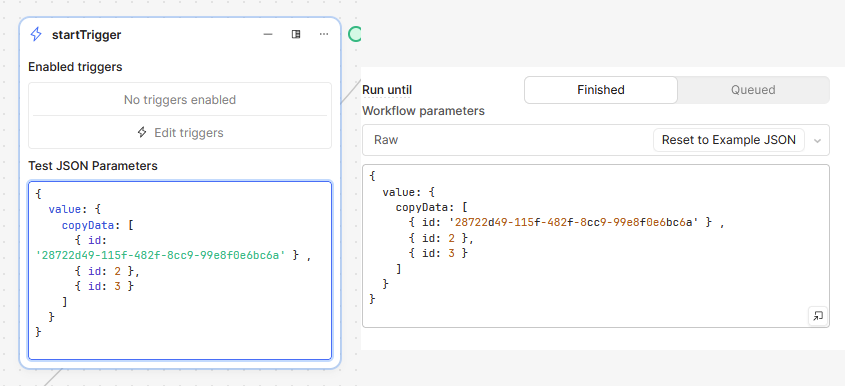This screenshot has height=386, width=845.
Task: Click the Workflow parameters label
Action: (424, 111)
